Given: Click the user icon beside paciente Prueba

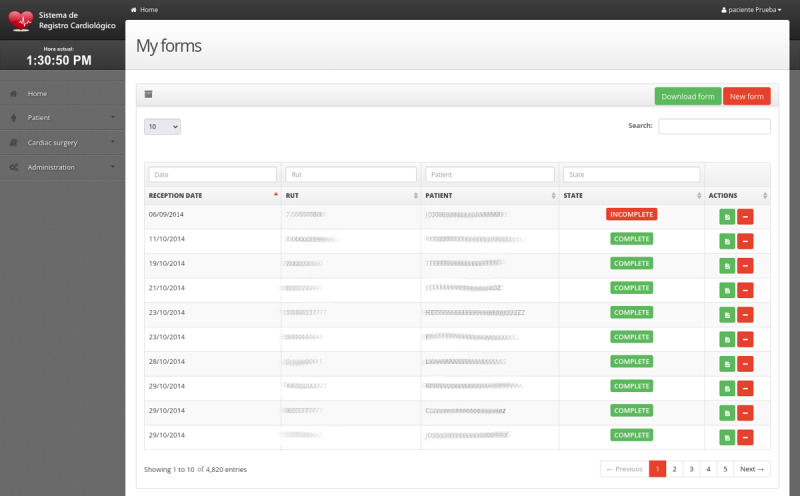Looking at the screenshot, I should [x=724, y=10].
